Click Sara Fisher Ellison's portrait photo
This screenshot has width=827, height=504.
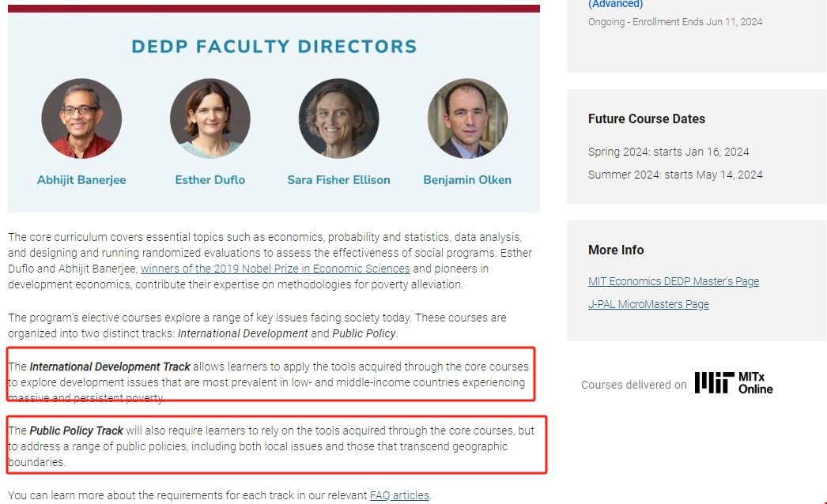click(x=338, y=118)
